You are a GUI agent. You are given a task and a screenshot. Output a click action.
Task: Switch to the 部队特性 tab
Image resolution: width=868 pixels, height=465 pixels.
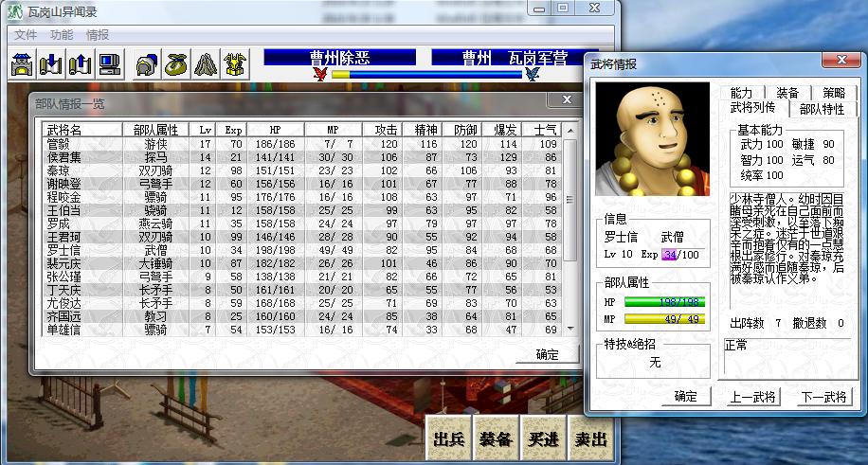tap(822, 108)
